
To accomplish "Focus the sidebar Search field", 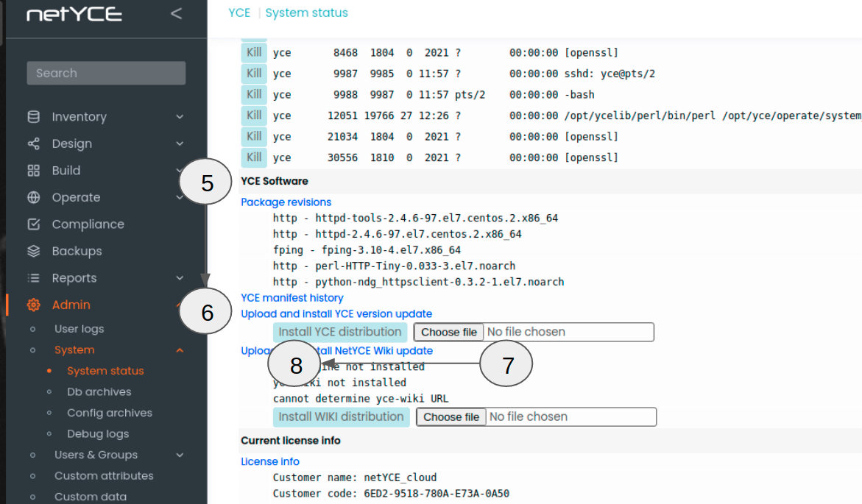I will point(106,73).
